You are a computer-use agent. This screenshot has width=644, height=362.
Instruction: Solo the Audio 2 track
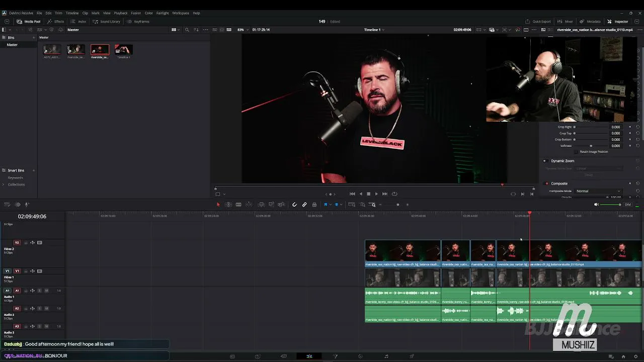[39, 308]
